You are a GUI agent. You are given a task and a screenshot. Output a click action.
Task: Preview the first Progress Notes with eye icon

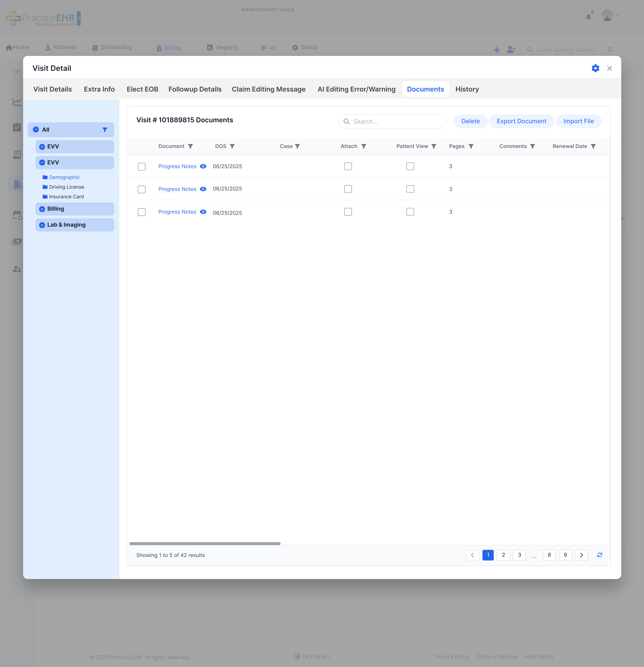point(203,166)
